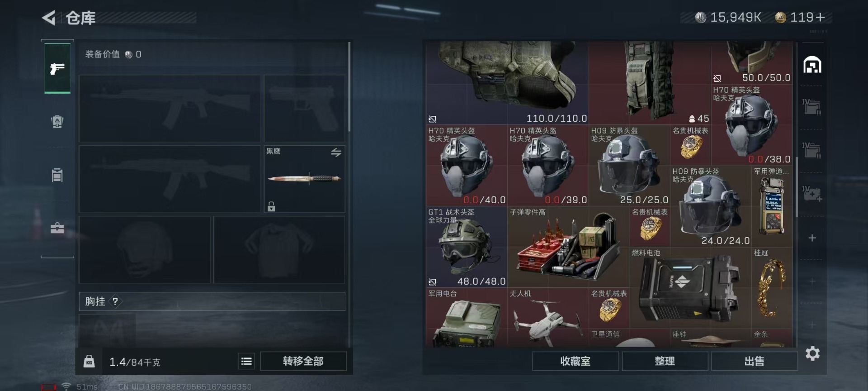The image size is (868, 391).
Task: Click the 转移全部 button
Action: (x=303, y=361)
